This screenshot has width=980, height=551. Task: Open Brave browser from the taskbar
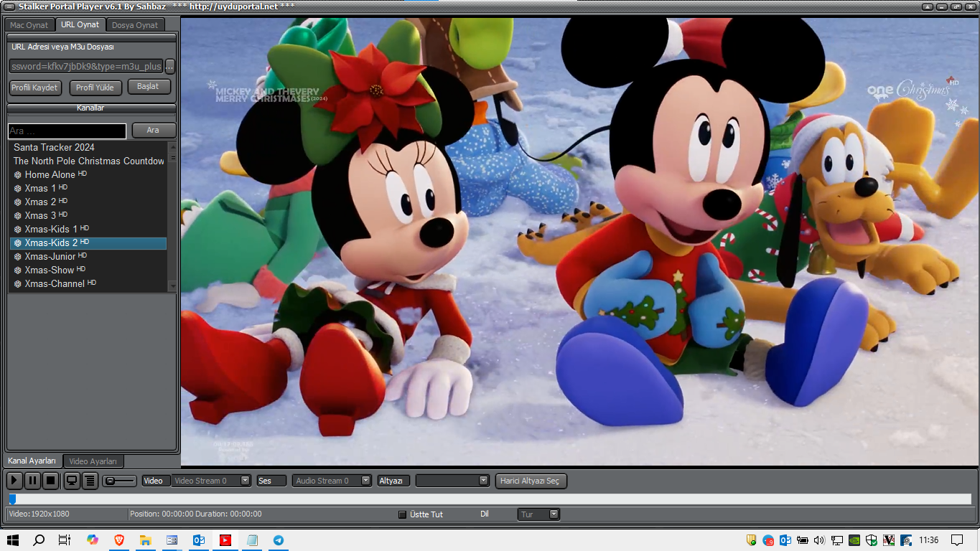pyautogui.click(x=118, y=540)
